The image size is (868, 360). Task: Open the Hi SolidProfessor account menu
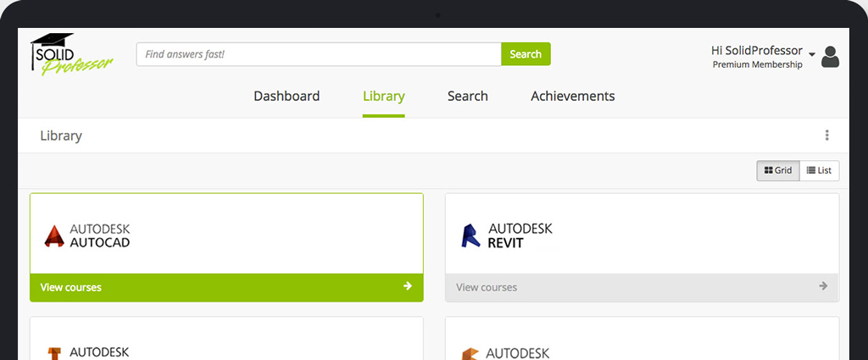point(756,51)
